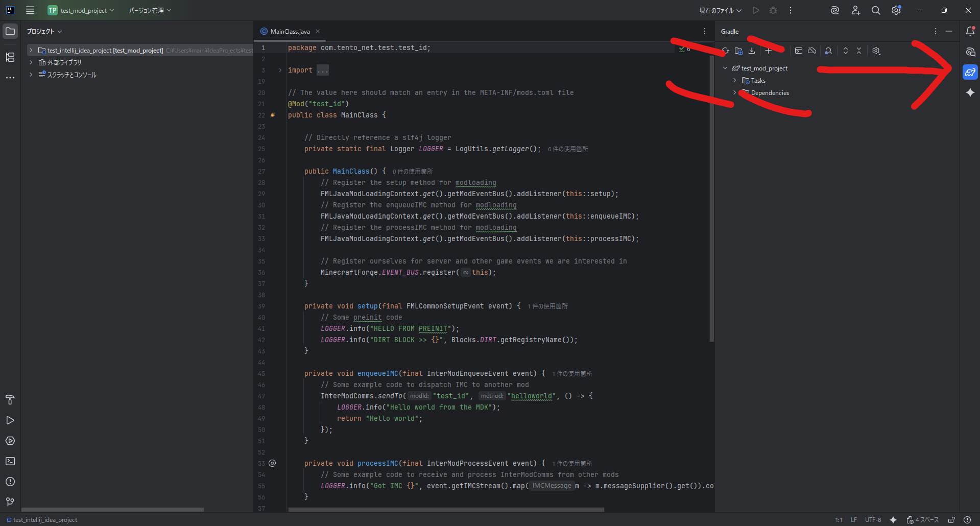Click the Execute Gradle Task icon
The height and width of the screenshot is (526, 980).
(x=799, y=51)
